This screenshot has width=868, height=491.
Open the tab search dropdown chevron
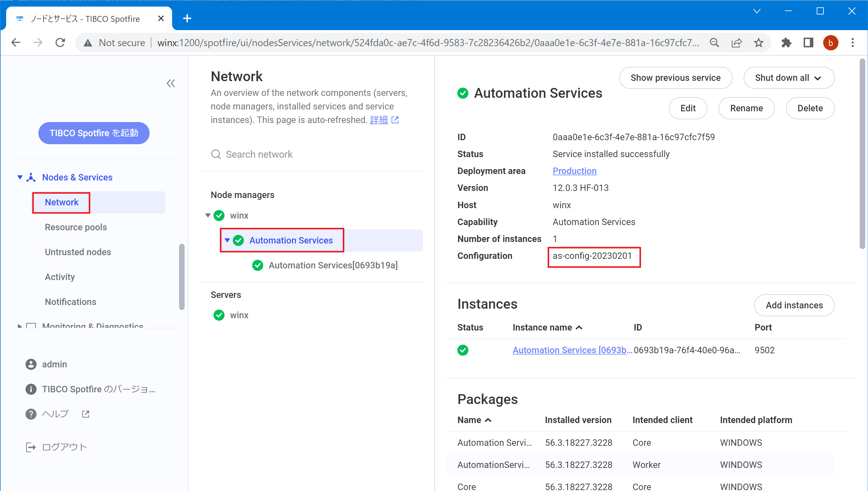757,11
